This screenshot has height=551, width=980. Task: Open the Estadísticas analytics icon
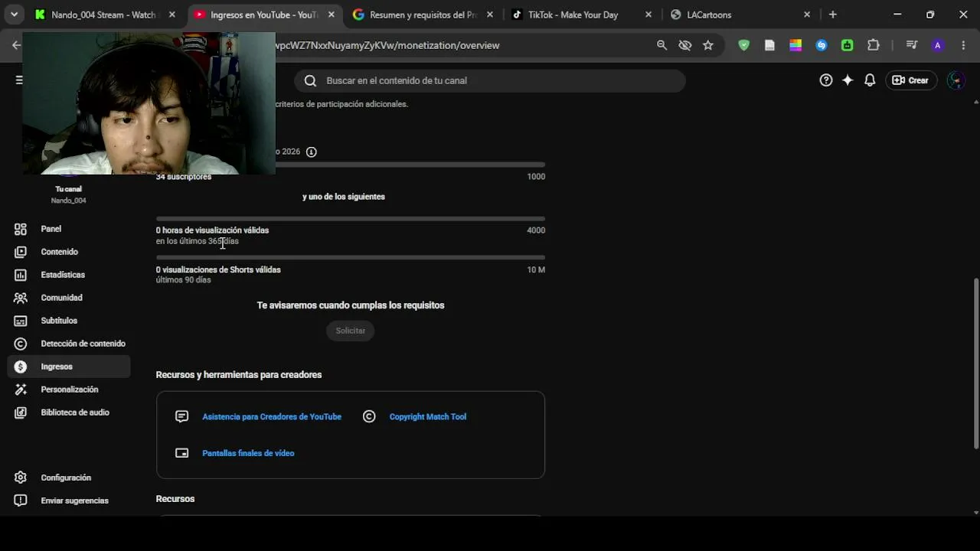tap(21, 275)
